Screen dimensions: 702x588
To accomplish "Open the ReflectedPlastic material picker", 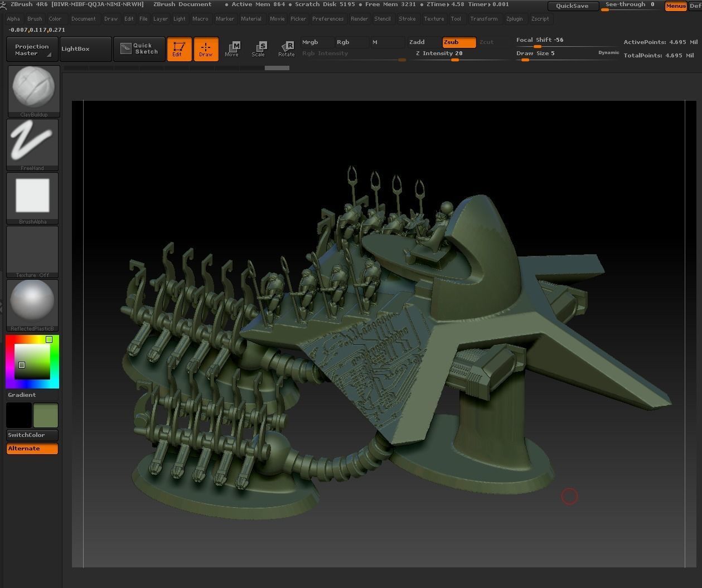I will (x=33, y=305).
